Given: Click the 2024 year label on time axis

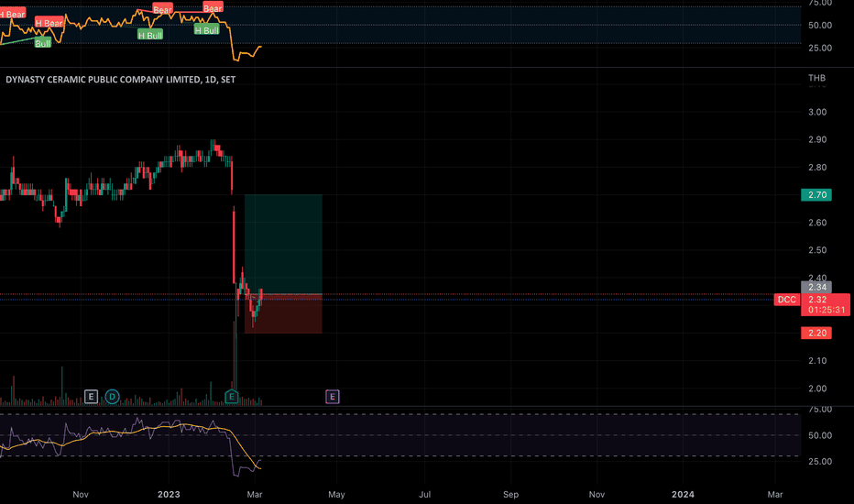Looking at the screenshot, I should (x=683, y=494).
